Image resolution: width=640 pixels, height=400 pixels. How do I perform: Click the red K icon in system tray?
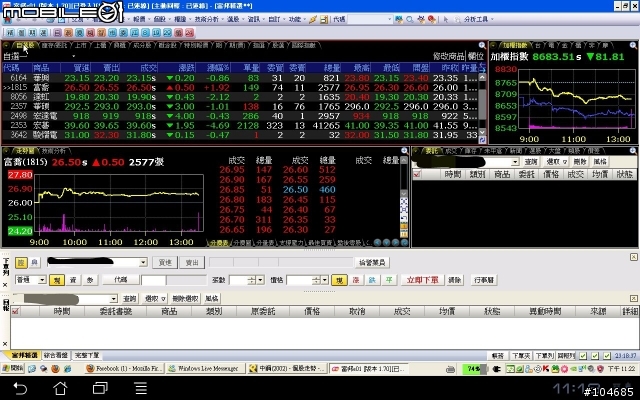click(546, 369)
